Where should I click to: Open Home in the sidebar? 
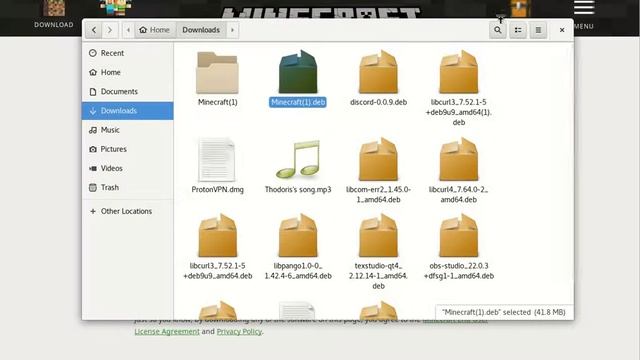pyautogui.click(x=127, y=72)
